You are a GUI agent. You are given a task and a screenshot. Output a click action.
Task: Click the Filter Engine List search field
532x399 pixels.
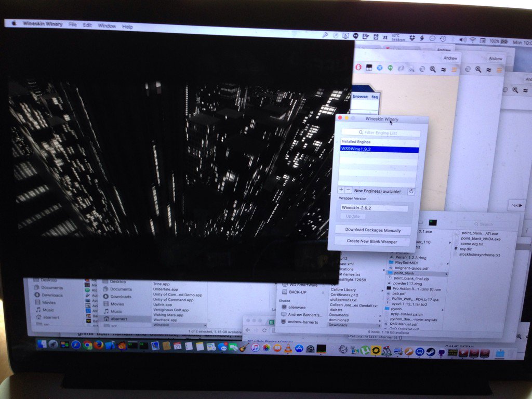click(381, 132)
